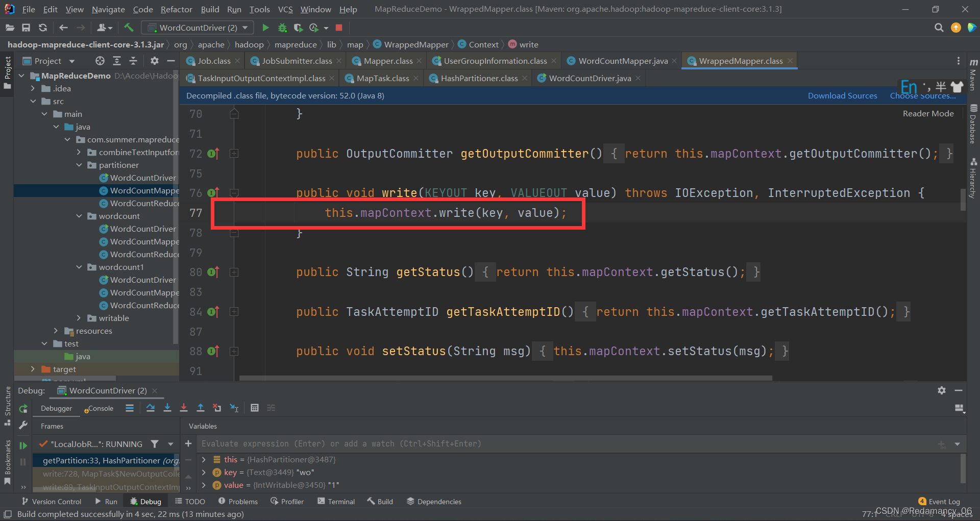Click Step Out debugger icon
The width and height of the screenshot is (980, 521).
click(201, 408)
